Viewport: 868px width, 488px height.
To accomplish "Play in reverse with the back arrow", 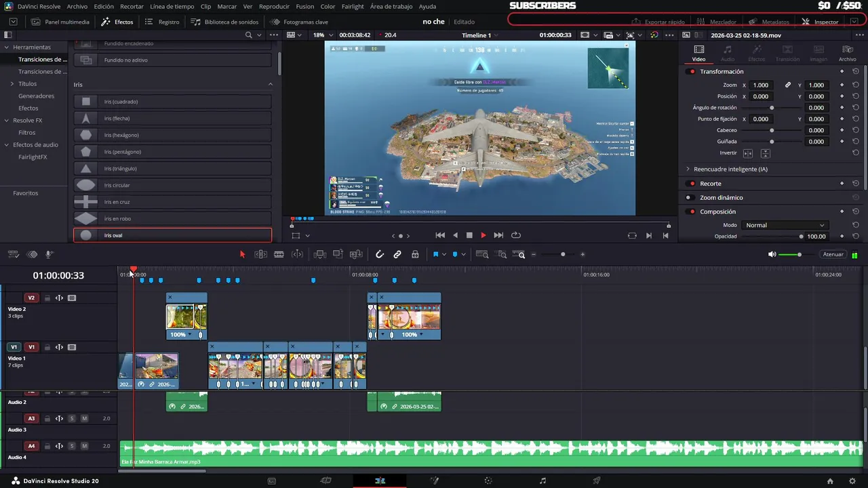I will click(x=455, y=235).
